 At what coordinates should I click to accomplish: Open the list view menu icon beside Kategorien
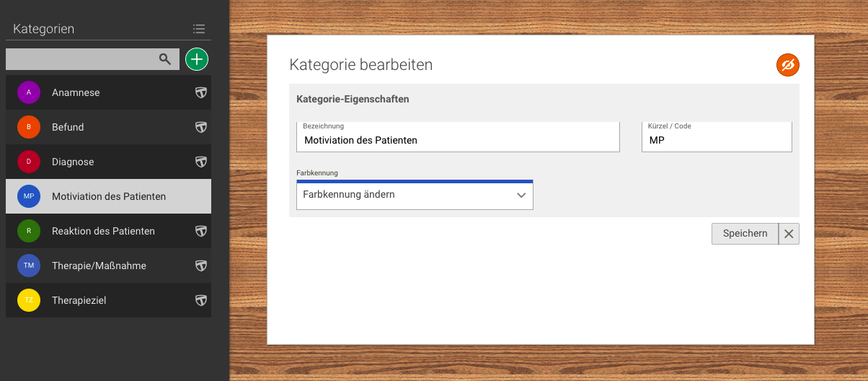[x=199, y=29]
